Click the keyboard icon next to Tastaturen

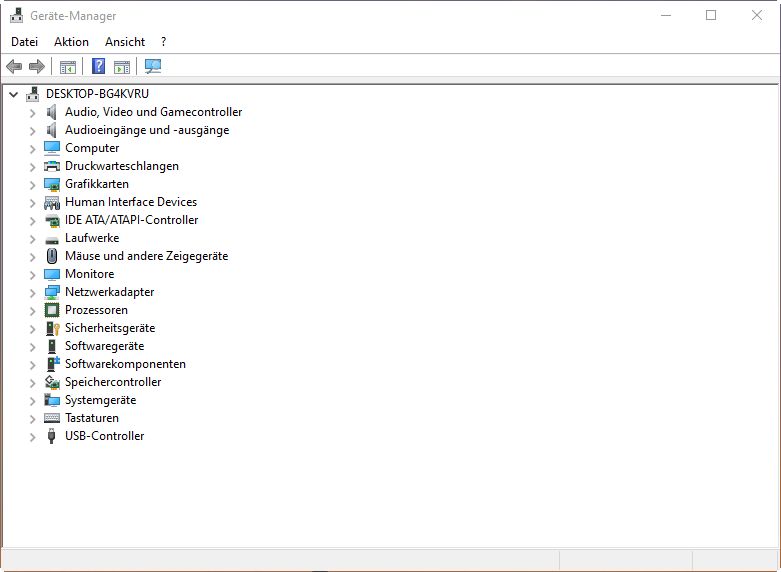pos(52,418)
